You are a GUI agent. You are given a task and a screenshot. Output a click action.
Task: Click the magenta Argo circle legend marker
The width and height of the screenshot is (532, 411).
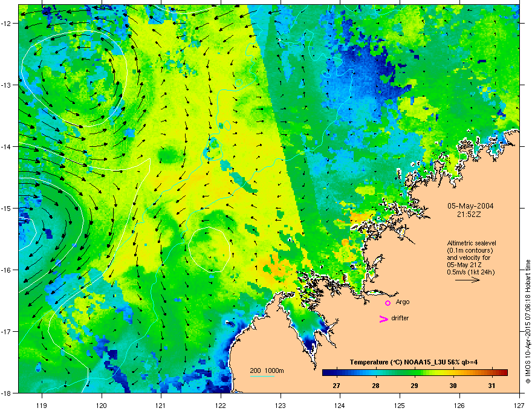pyautogui.click(x=388, y=303)
